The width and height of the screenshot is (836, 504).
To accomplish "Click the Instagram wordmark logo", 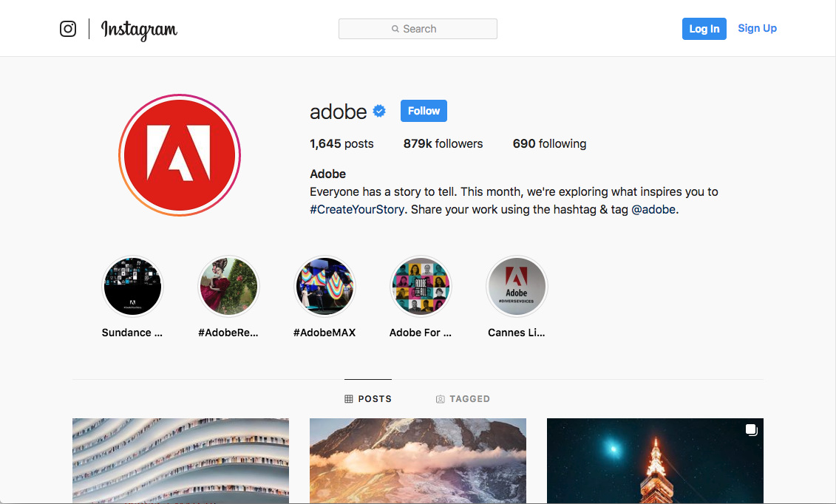I will (139, 30).
